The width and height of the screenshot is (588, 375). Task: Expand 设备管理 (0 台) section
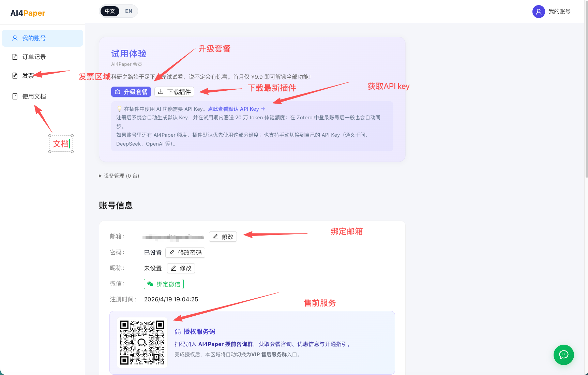point(119,176)
